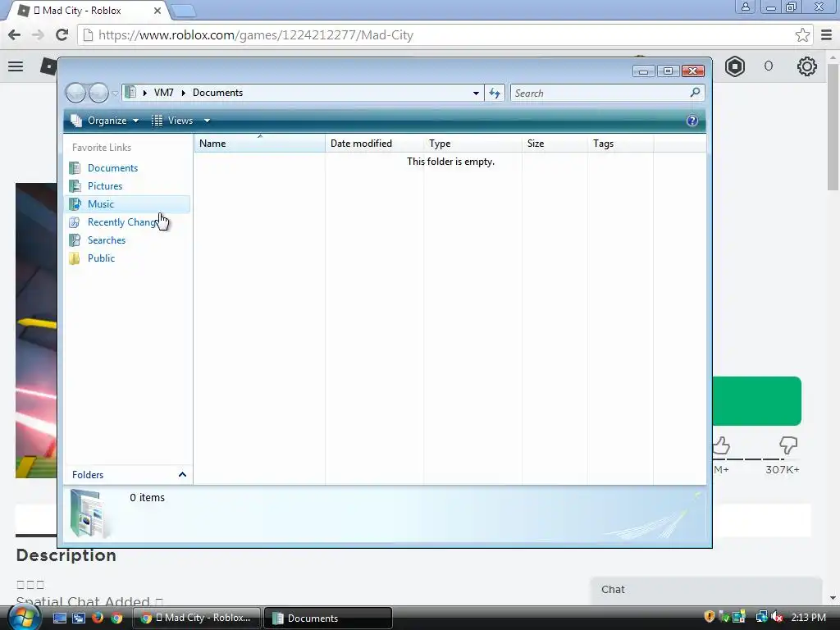Sort by the Size column header
Screen dimensions: 840x630
(555, 144)
